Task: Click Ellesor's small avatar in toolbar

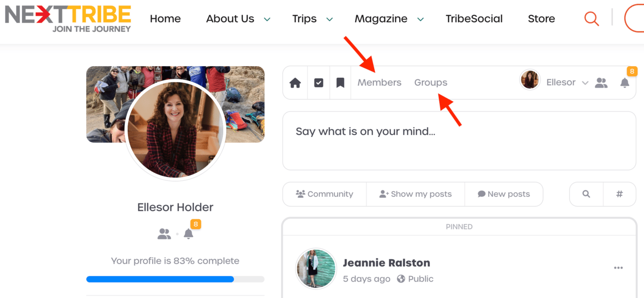Action: [529, 80]
